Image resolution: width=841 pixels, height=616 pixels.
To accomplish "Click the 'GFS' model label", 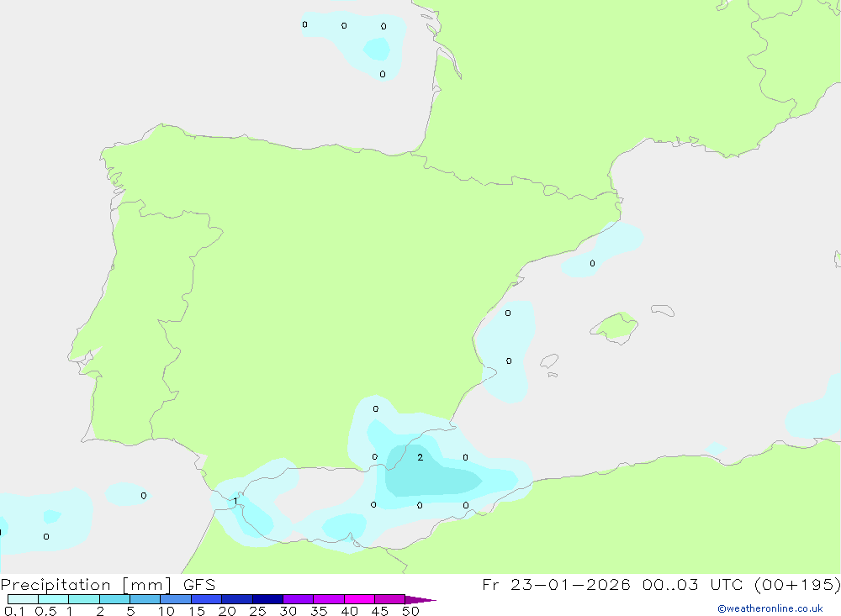I will pyautogui.click(x=199, y=584).
